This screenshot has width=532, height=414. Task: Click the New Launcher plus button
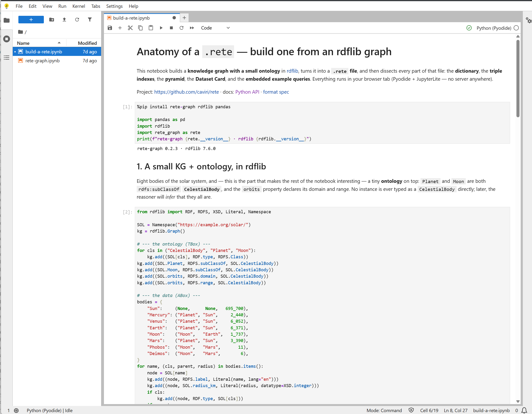(x=31, y=20)
